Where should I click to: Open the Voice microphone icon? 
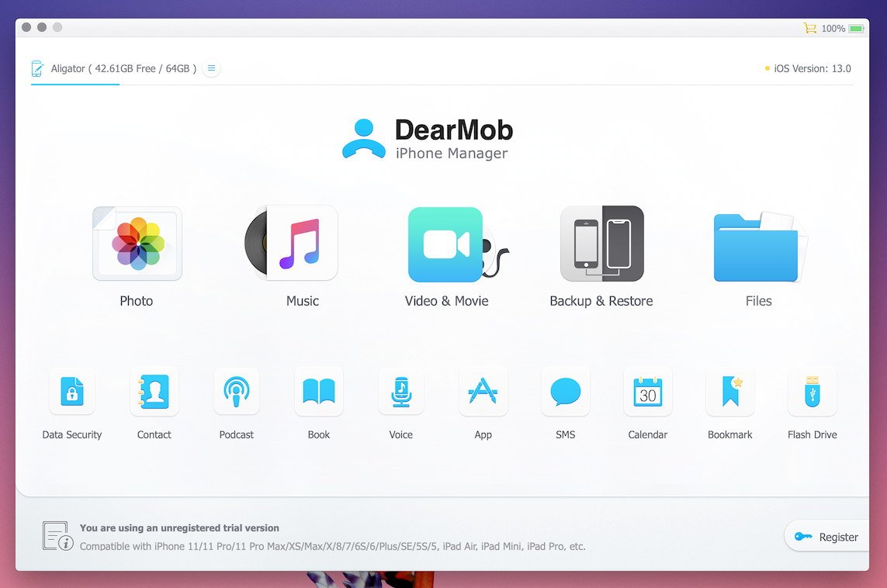pos(401,391)
